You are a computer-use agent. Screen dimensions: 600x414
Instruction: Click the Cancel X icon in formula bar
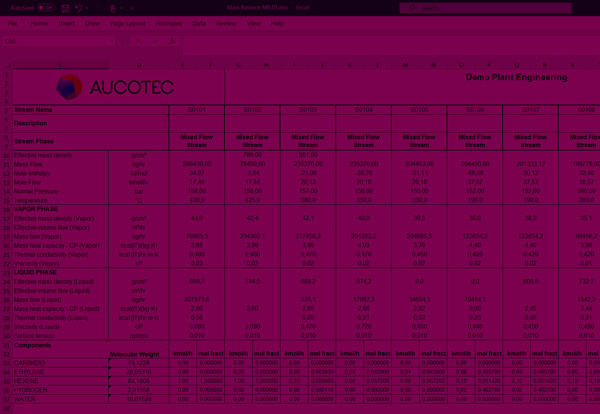(x=138, y=41)
